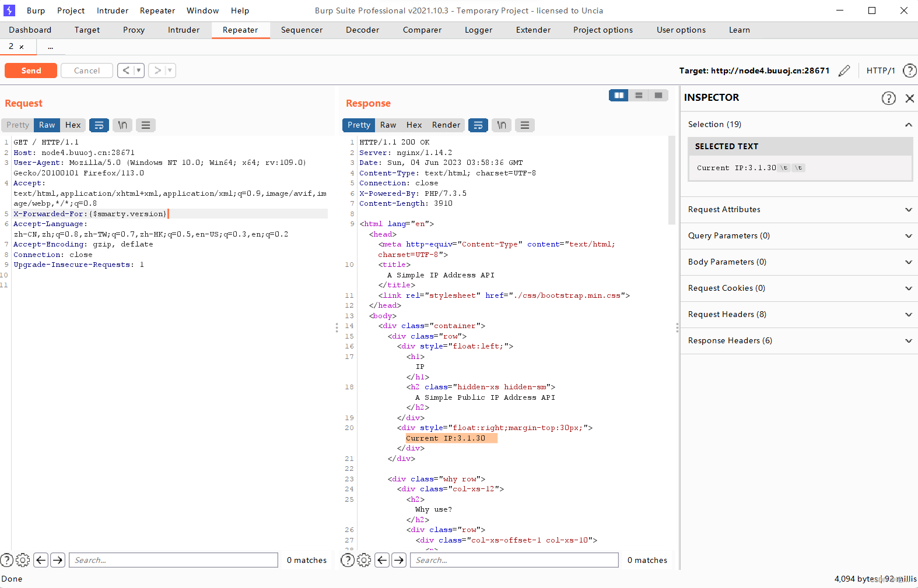The width and height of the screenshot is (918, 588).
Task: Open forward history dropdown arrow
Action: click(x=170, y=71)
